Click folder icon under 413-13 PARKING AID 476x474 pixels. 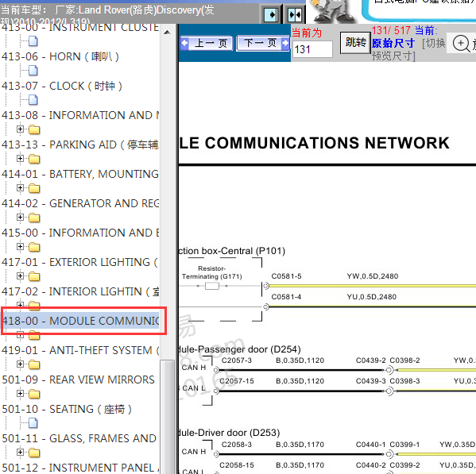[34, 159]
